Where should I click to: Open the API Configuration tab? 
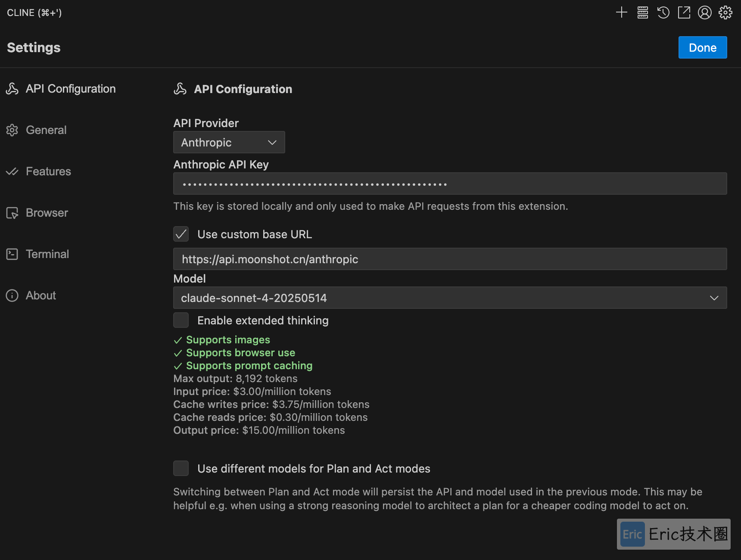coord(71,89)
